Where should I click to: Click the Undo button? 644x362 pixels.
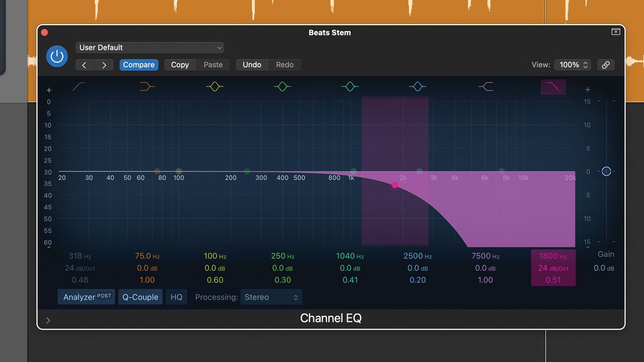[252, 64]
